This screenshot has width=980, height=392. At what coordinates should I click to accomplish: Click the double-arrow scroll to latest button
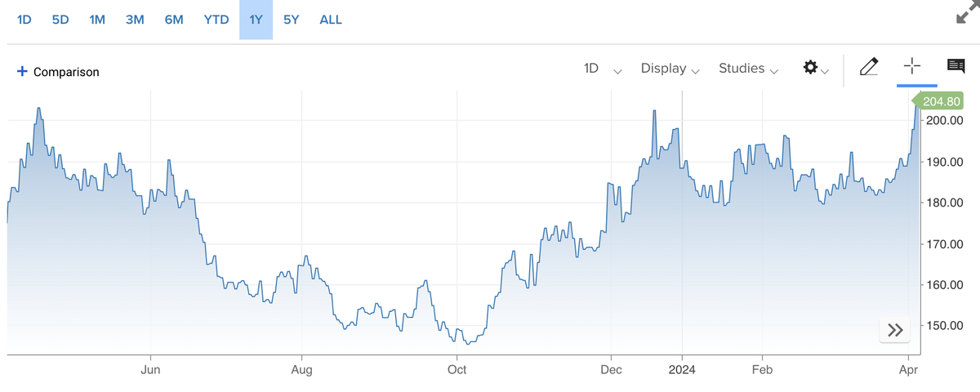point(895,330)
